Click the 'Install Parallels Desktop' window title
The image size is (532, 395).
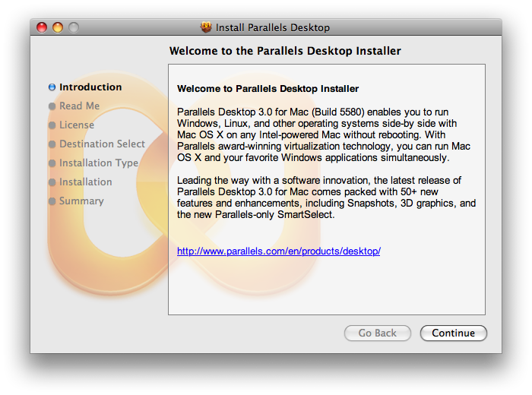tap(272, 27)
